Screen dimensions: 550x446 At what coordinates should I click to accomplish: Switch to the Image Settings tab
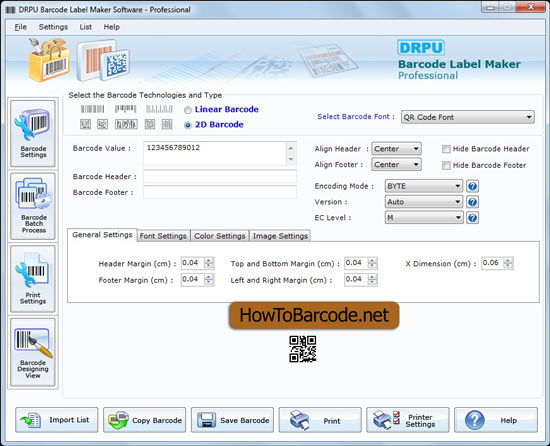tap(280, 236)
